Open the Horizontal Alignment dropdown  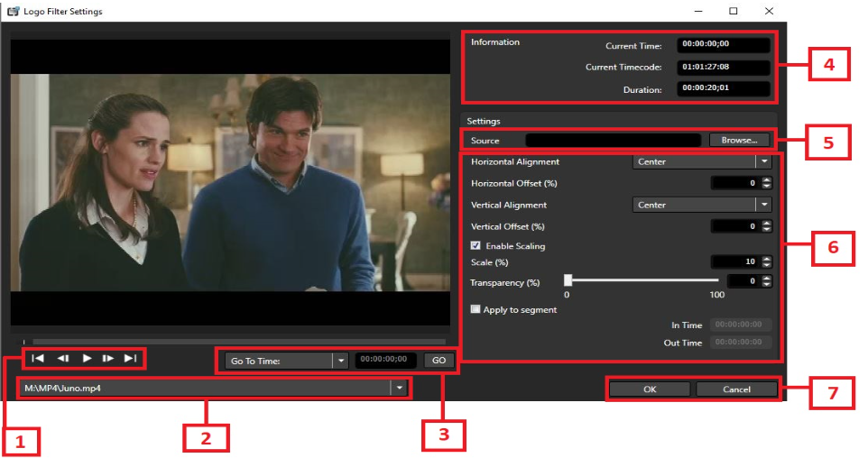click(x=764, y=161)
